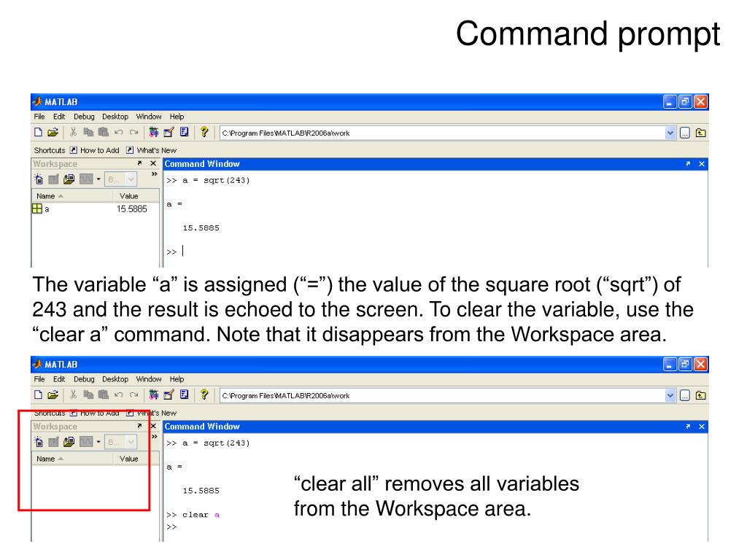
Task: Open current directory dropdown arrow, lower MATLAB window
Action: coord(670,395)
